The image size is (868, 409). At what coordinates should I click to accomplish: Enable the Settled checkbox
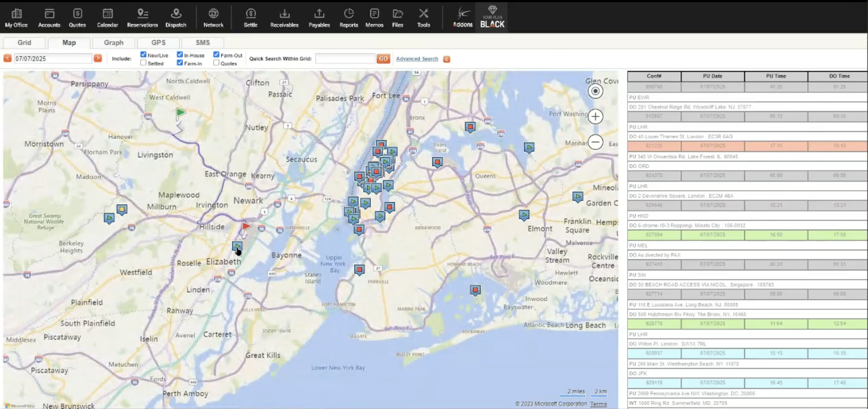pyautogui.click(x=143, y=62)
